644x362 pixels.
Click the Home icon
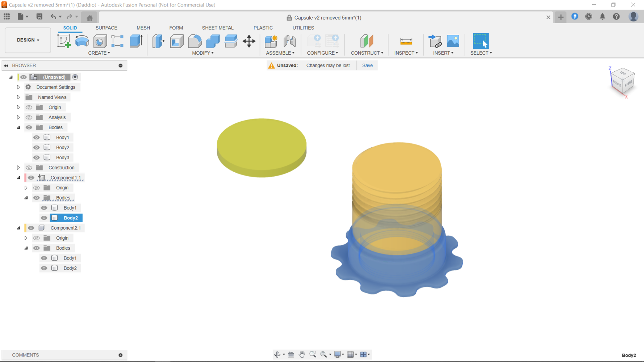pyautogui.click(x=90, y=17)
